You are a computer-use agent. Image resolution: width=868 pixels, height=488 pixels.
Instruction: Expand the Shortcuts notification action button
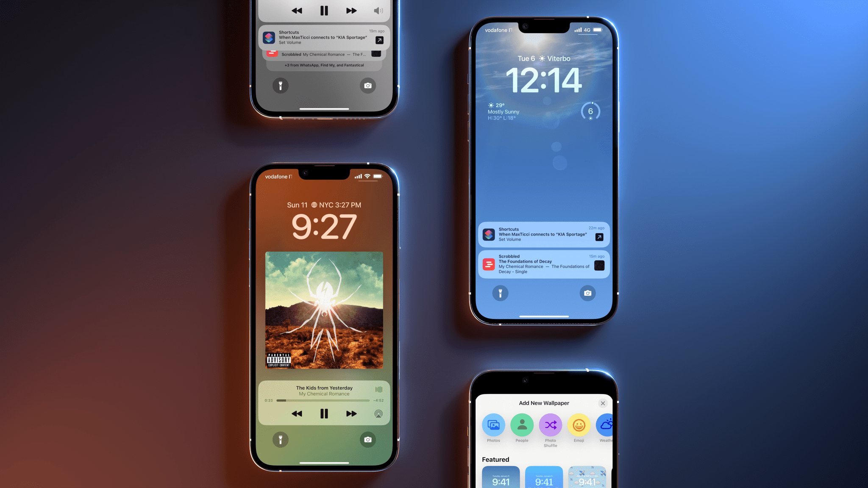click(599, 236)
